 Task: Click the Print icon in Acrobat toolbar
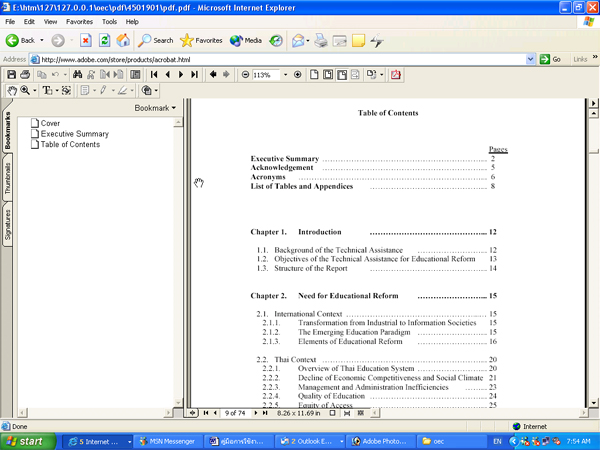25,75
